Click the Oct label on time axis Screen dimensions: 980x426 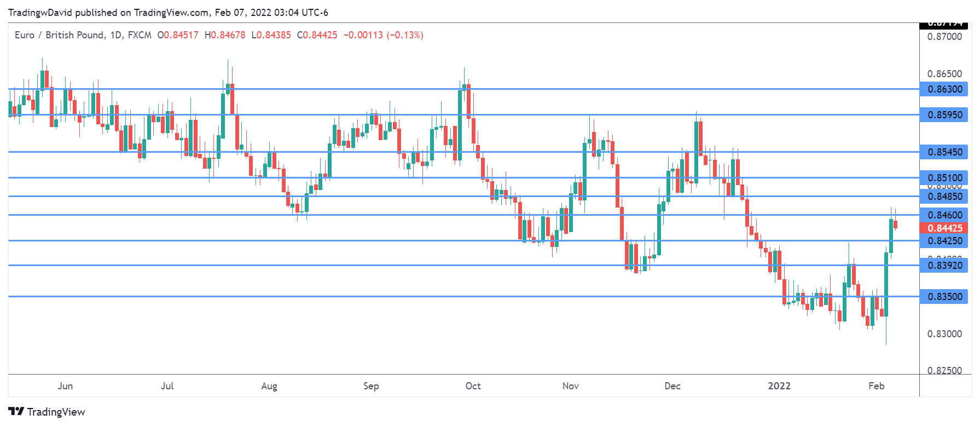[473, 386]
